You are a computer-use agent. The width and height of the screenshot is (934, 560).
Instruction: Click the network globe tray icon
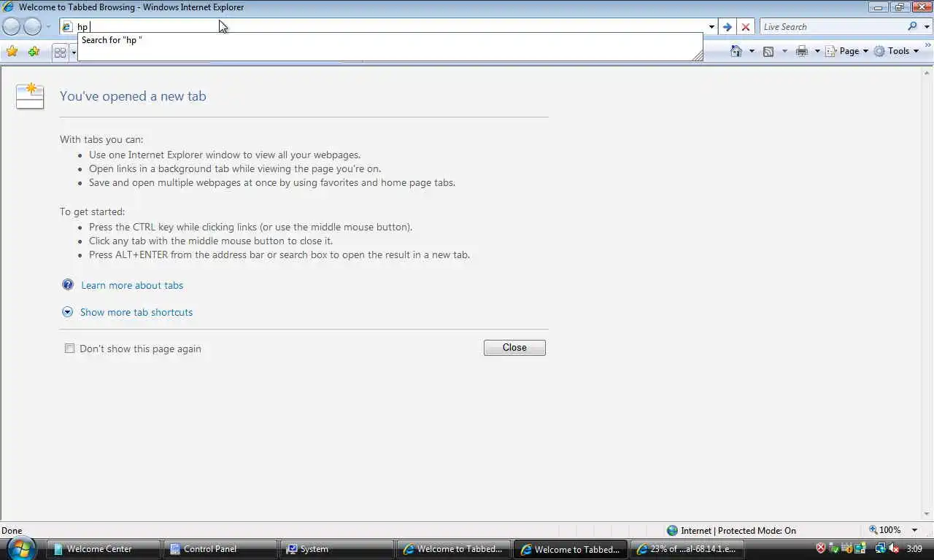pos(880,548)
